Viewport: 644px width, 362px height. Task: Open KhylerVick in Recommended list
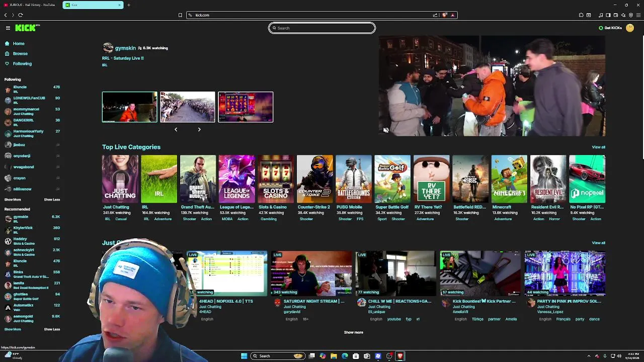click(32, 230)
